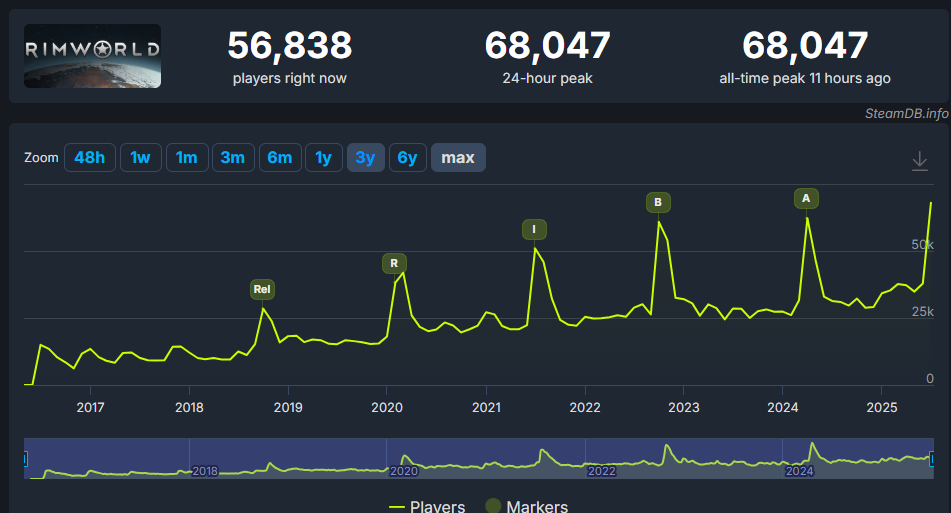Select the 48h zoom range
Screen dimensions: 951x513
click(x=89, y=158)
